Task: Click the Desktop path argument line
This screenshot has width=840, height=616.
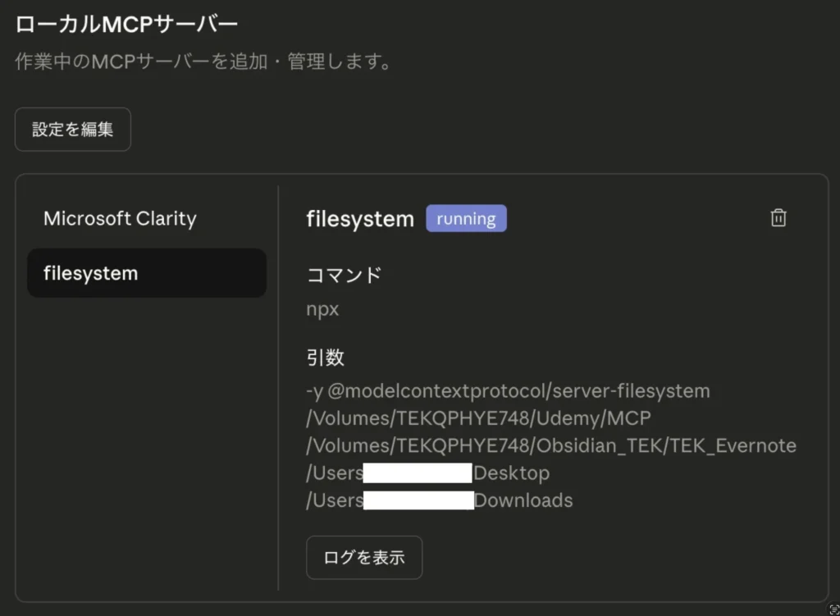Action: tap(511, 473)
